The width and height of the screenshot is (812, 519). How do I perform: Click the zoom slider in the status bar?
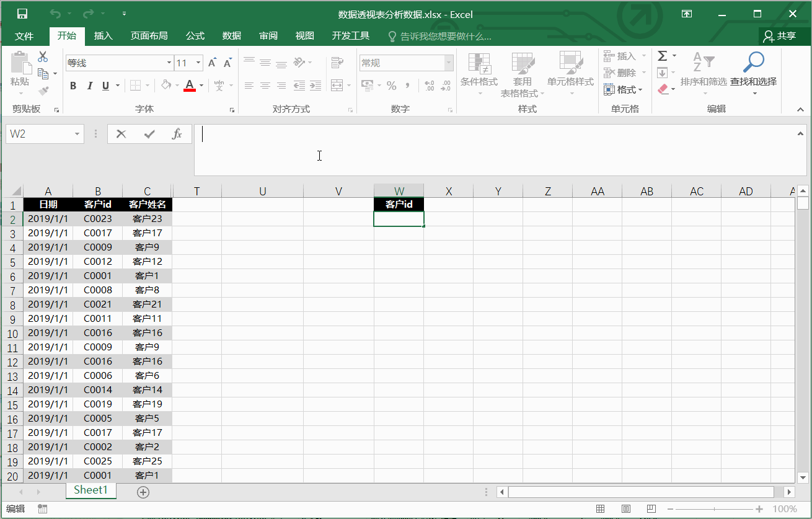[715, 509]
